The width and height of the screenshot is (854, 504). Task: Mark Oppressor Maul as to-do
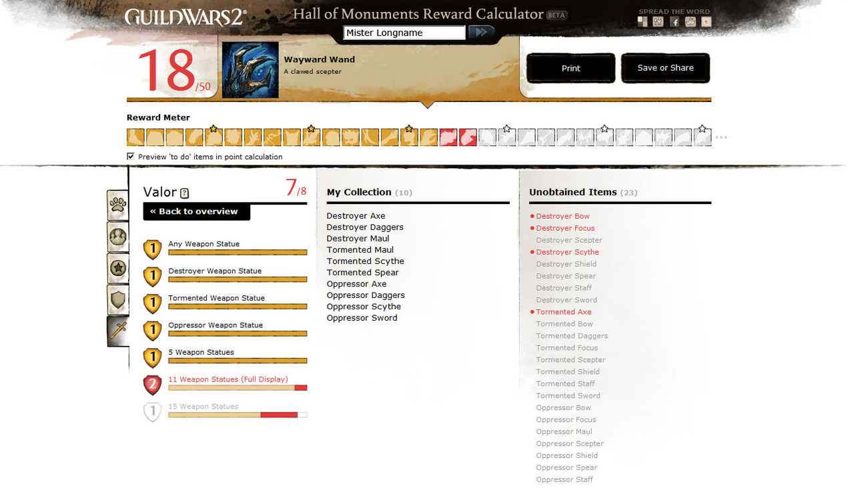pos(564,432)
